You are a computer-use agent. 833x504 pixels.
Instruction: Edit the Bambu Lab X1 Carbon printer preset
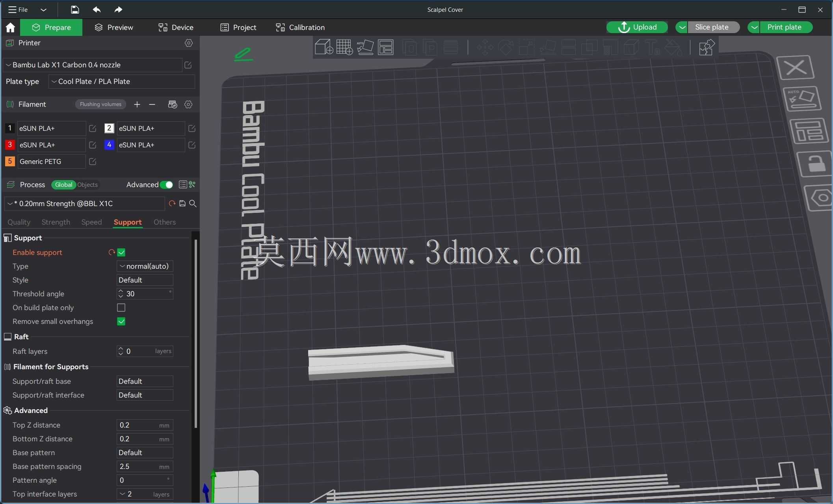click(188, 65)
